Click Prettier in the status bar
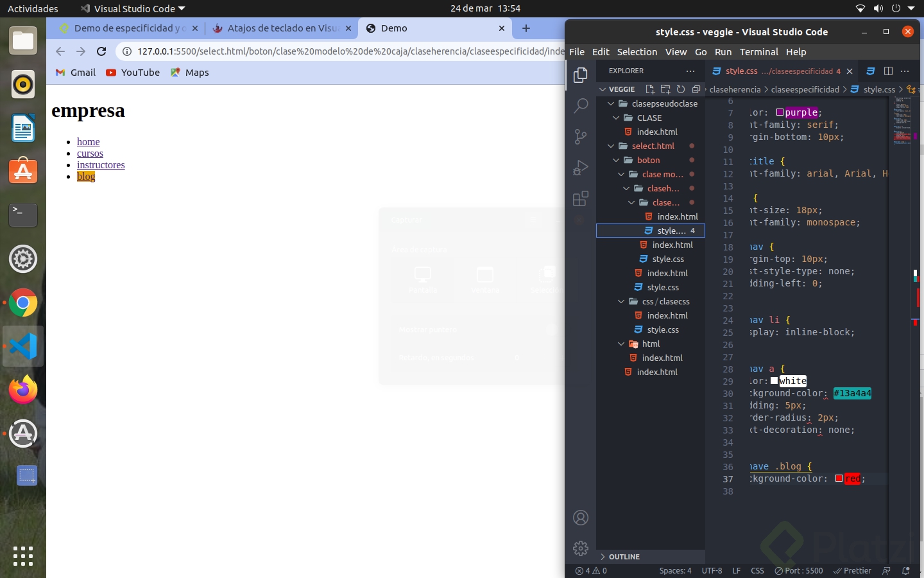The width and height of the screenshot is (924, 578). (x=852, y=570)
